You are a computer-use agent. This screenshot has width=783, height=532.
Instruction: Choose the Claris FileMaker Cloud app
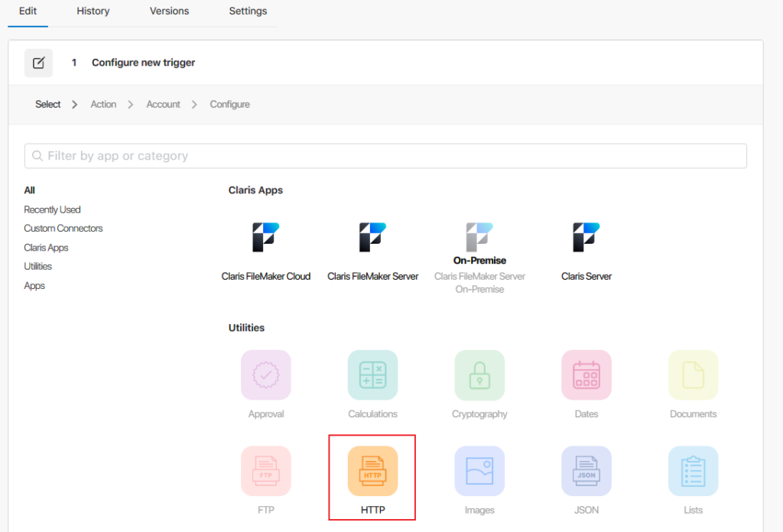[x=266, y=238]
